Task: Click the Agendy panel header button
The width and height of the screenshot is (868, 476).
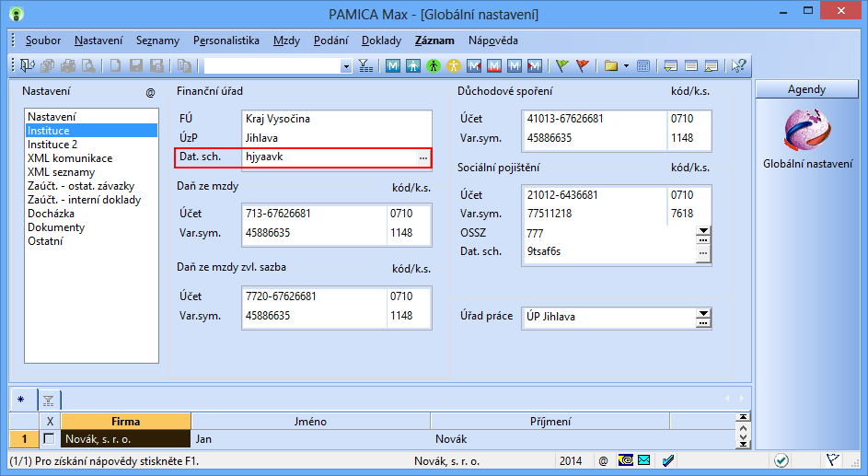Action: (x=806, y=89)
